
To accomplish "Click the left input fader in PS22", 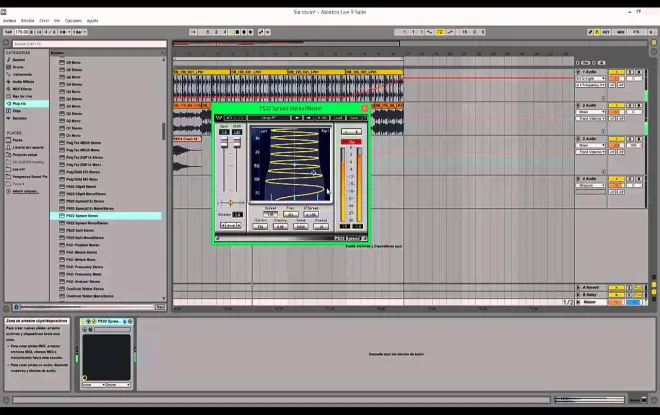I will [224, 144].
